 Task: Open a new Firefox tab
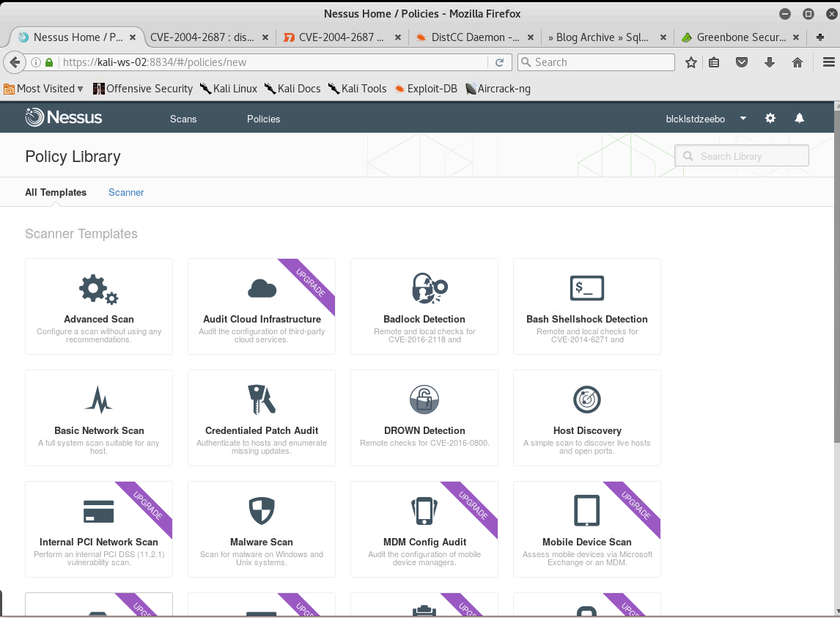820,37
